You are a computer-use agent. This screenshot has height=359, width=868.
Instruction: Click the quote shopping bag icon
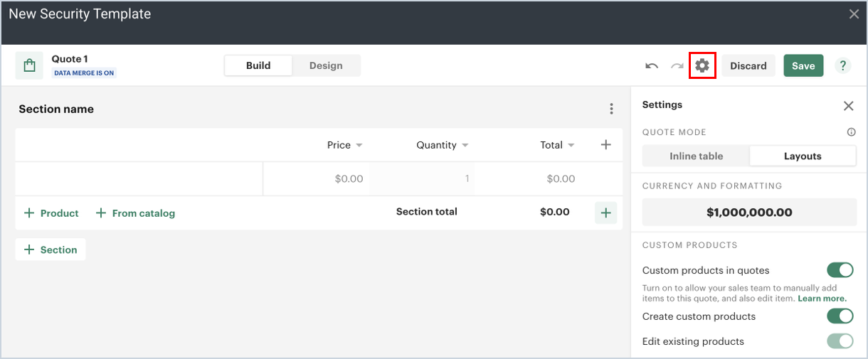pyautogui.click(x=29, y=65)
